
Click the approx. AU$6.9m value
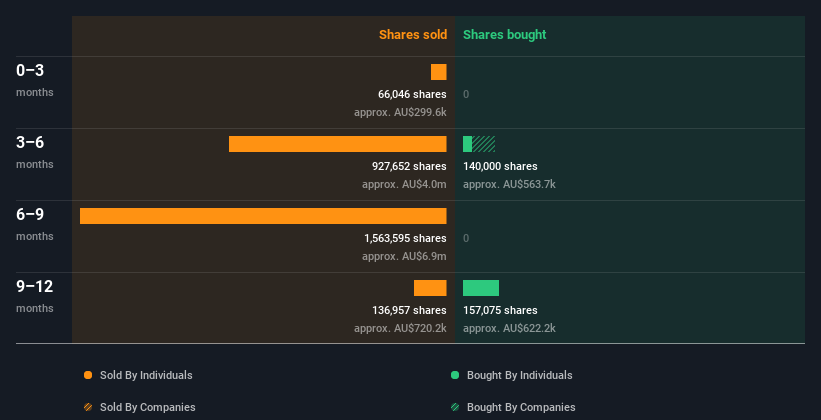(x=404, y=256)
